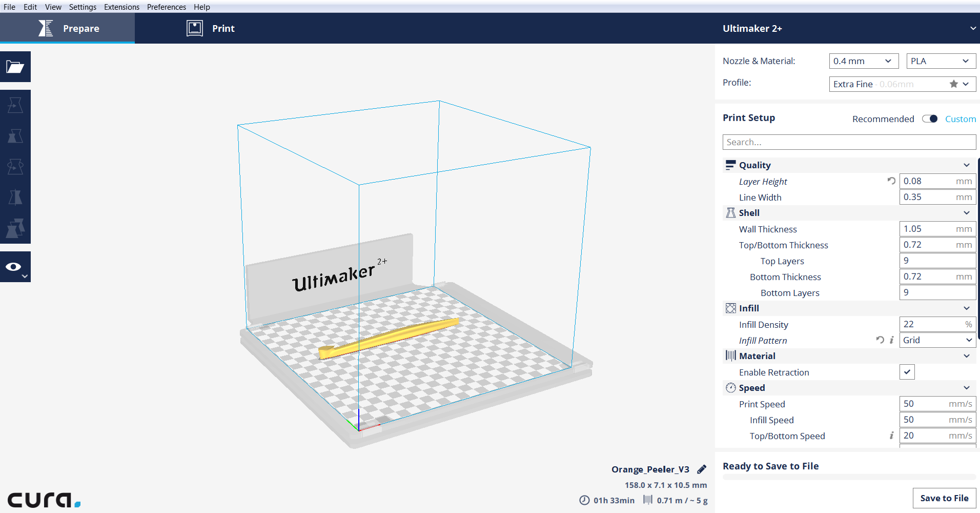
Task: Open the File menu
Action: click(x=9, y=7)
